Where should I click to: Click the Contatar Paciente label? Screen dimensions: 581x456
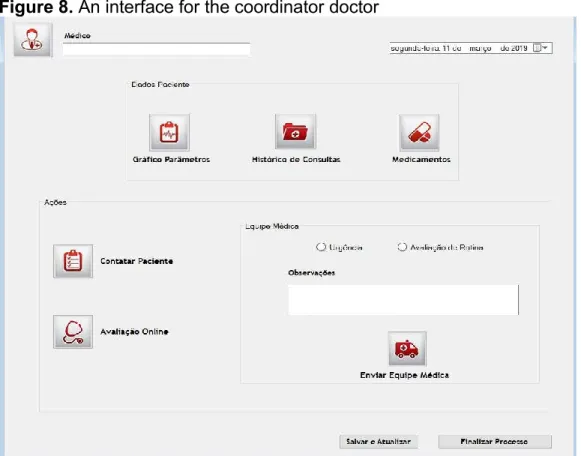pos(137,261)
